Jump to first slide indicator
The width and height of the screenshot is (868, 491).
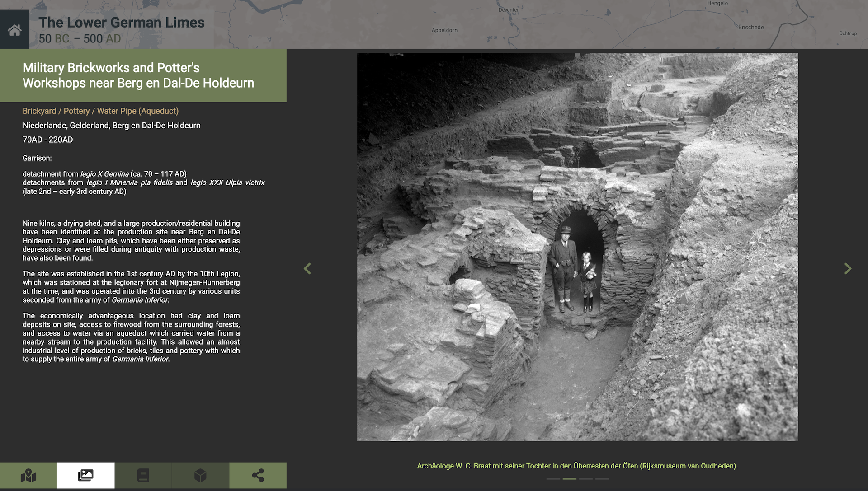click(553, 479)
